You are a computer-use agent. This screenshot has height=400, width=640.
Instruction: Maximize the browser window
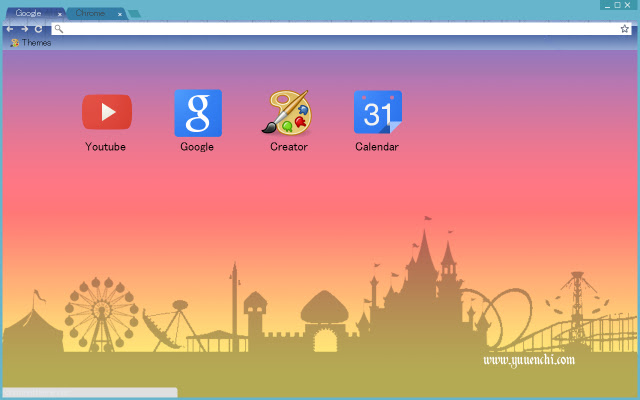click(618, 5)
